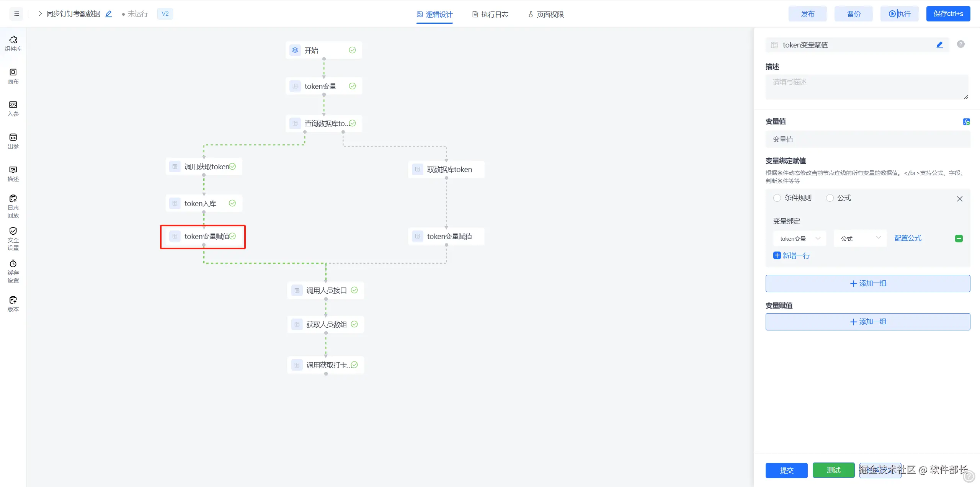Expand the token变量 dropdown

point(799,239)
